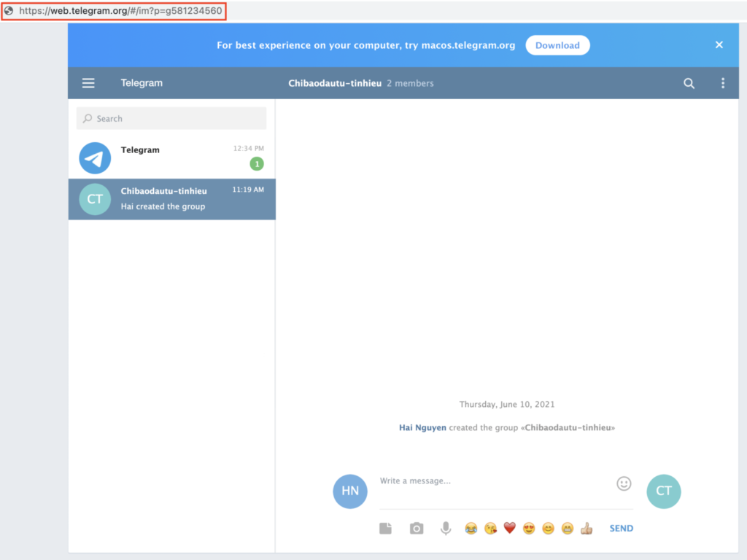Insert the smiling blush emoji

coord(549,529)
